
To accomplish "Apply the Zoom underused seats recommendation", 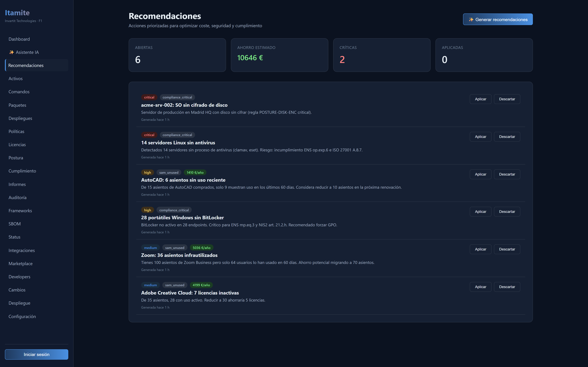I will click(x=480, y=249).
